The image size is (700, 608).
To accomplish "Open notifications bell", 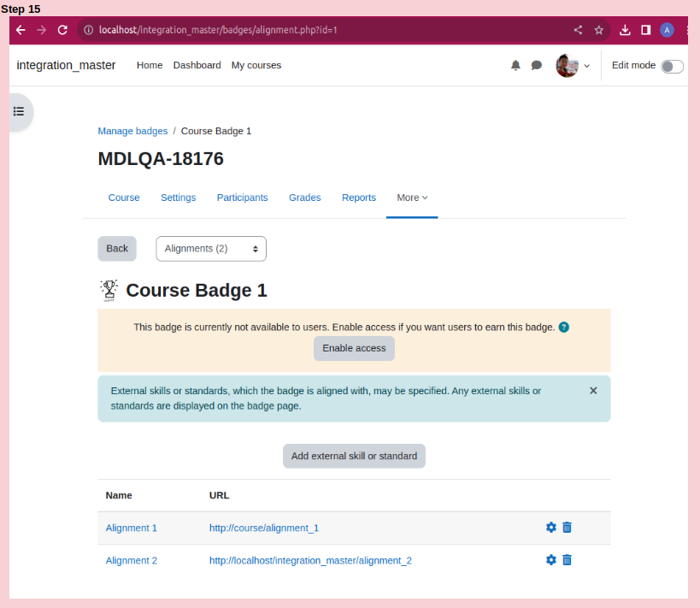I will click(x=515, y=65).
